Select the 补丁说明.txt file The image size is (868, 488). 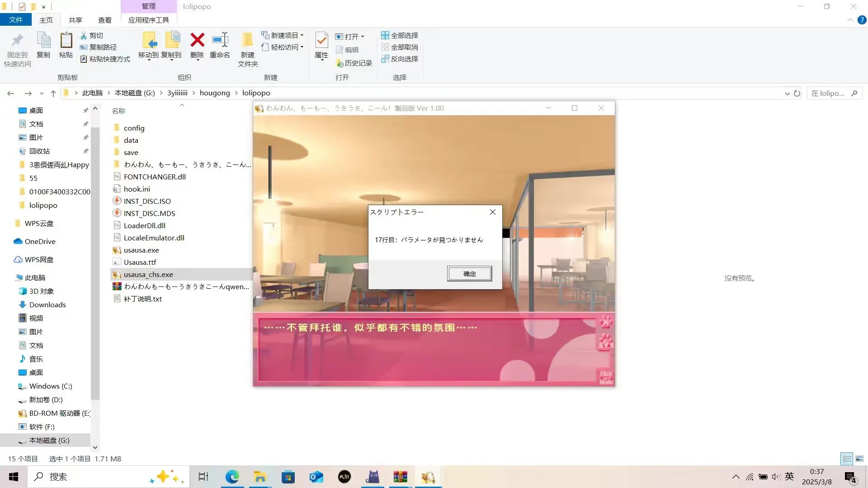coord(142,299)
